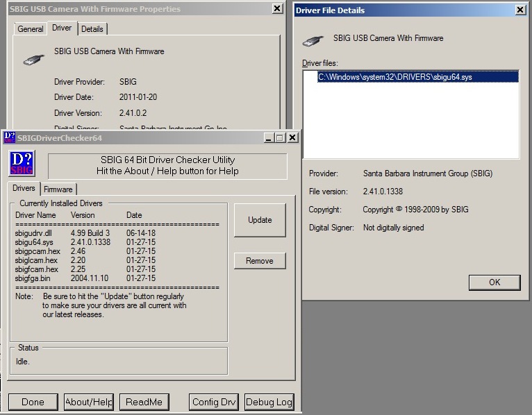
Task: Click the sbigfga.bin driver row
Action: click(85, 278)
